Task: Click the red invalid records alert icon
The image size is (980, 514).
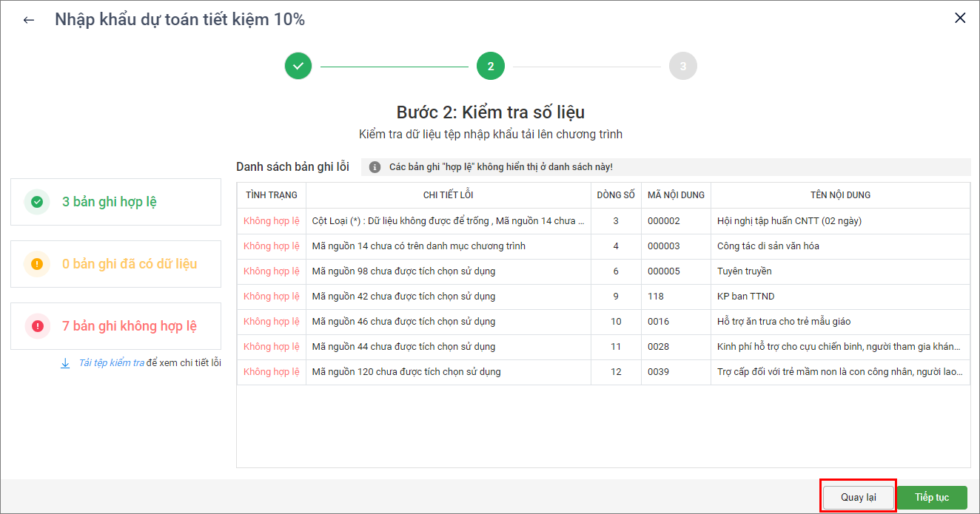Action: pos(37,326)
